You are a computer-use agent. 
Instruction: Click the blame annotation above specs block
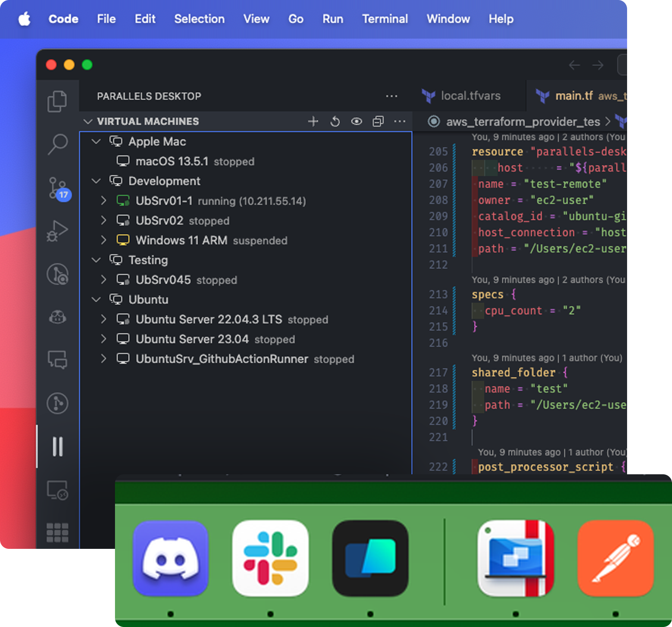(548, 280)
